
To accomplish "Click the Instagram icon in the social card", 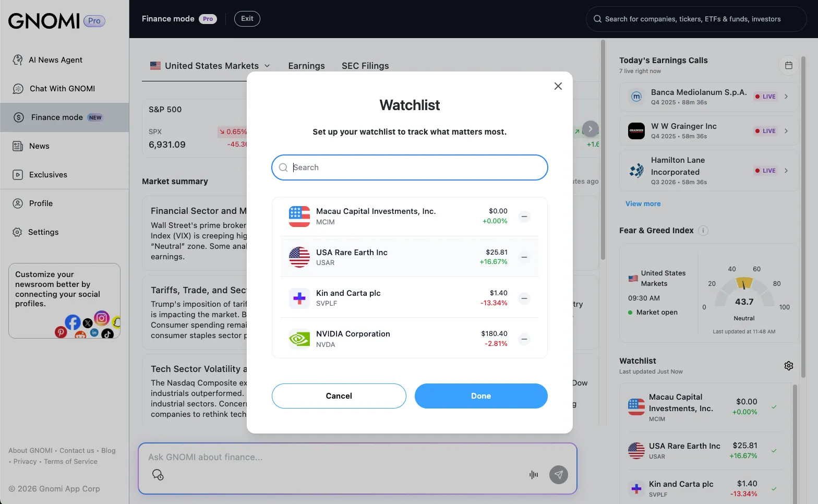I will [x=102, y=318].
